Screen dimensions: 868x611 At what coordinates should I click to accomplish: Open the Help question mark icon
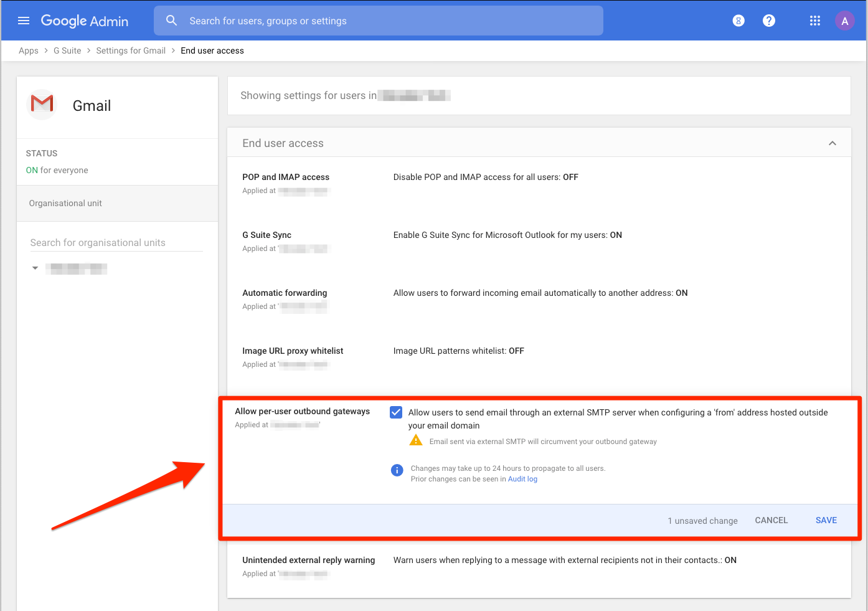click(769, 21)
